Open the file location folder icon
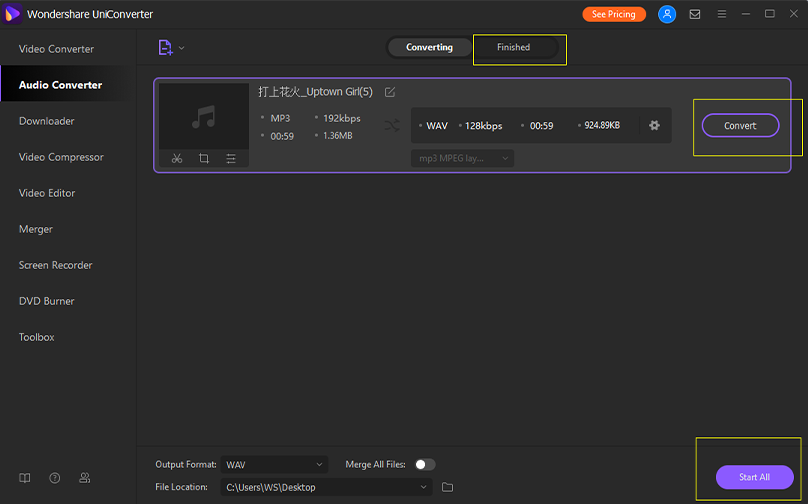 click(x=448, y=487)
